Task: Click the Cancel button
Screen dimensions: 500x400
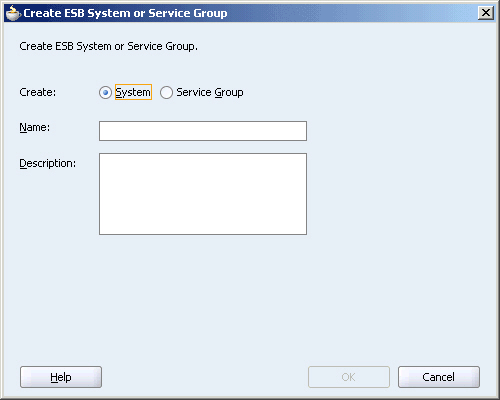Action: pos(439,377)
